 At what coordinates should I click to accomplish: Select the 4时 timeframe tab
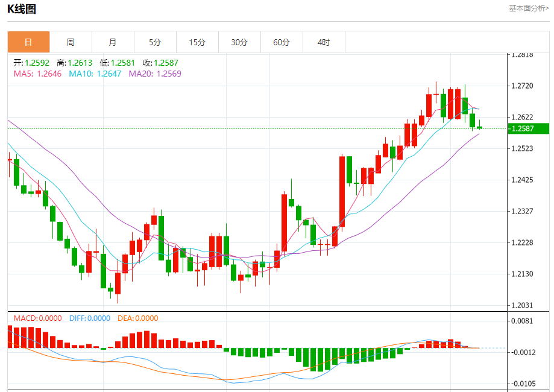[x=324, y=42]
